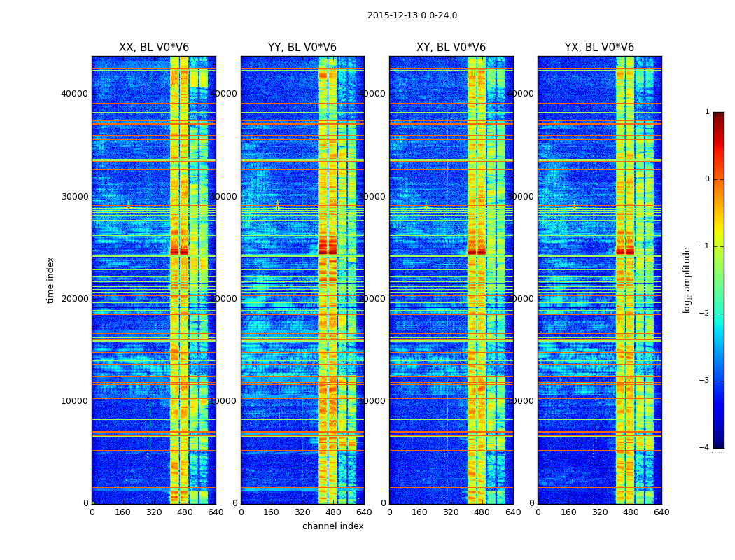Click the dark blue bottom of colorbar
This screenshot has width=735, height=560.
pyautogui.click(x=719, y=444)
